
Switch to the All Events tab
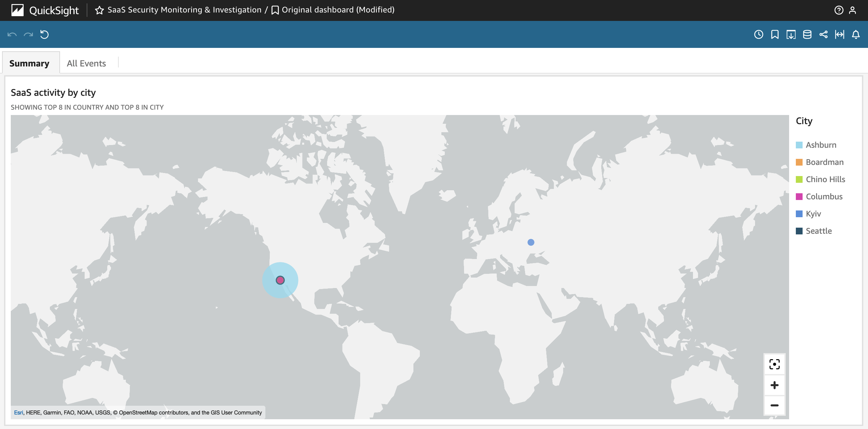pyautogui.click(x=86, y=62)
